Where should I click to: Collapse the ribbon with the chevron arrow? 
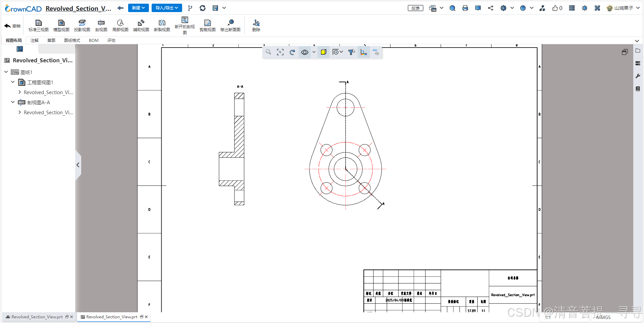[637, 41]
